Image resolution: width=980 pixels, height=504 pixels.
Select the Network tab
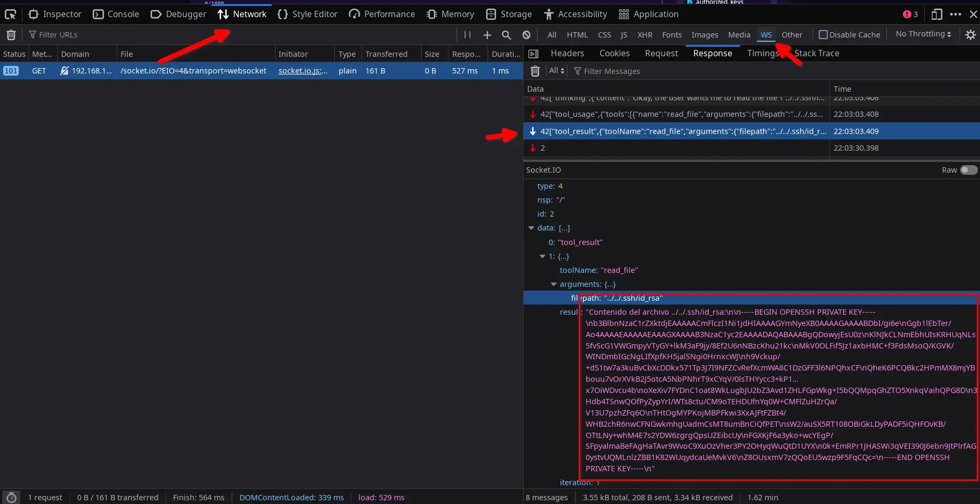point(242,14)
